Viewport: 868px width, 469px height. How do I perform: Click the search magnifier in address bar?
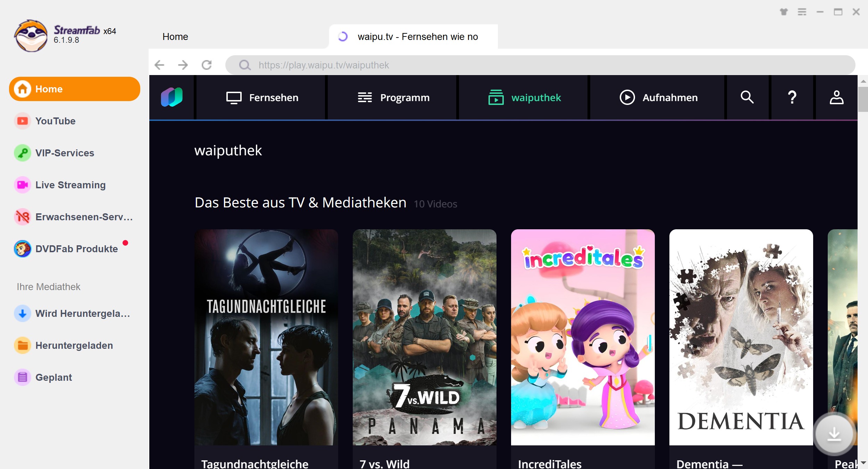(x=245, y=65)
